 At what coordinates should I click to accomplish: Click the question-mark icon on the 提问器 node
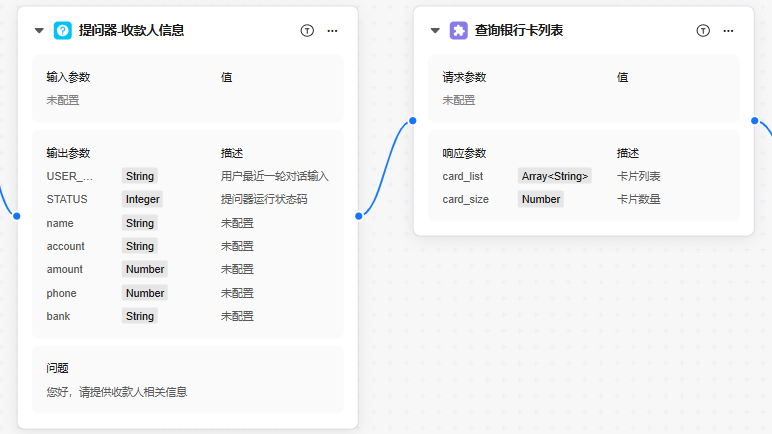[x=62, y=31]
